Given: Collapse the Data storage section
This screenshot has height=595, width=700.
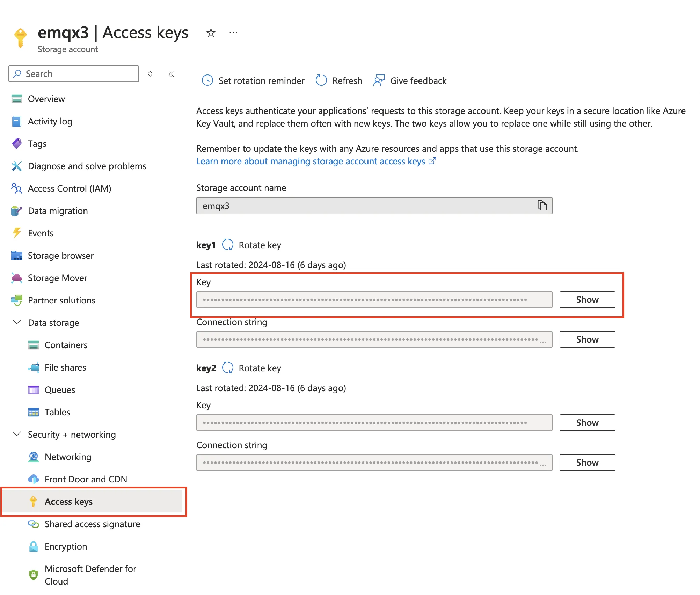Looking at the screenshot, I should coord(16,322).
